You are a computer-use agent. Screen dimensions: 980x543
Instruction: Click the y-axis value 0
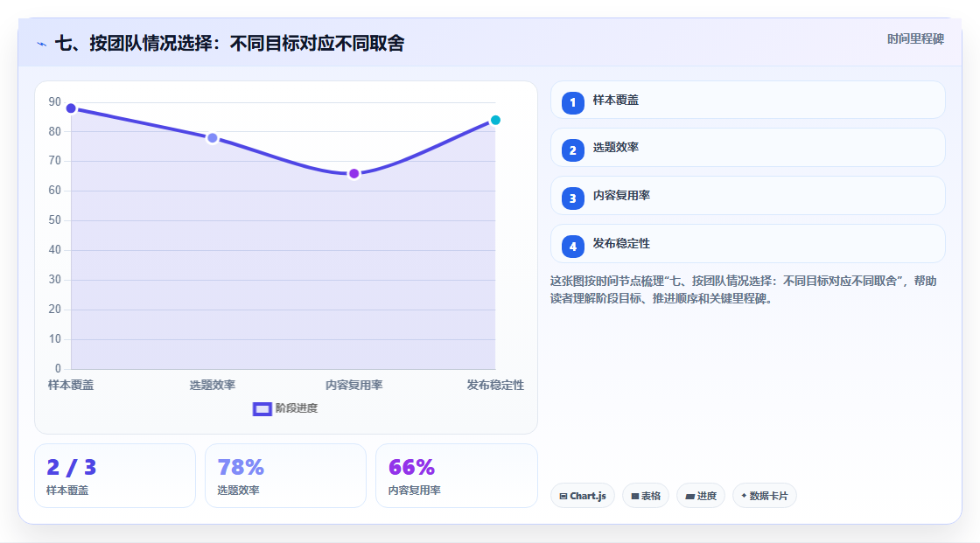(x=58, y=369)
